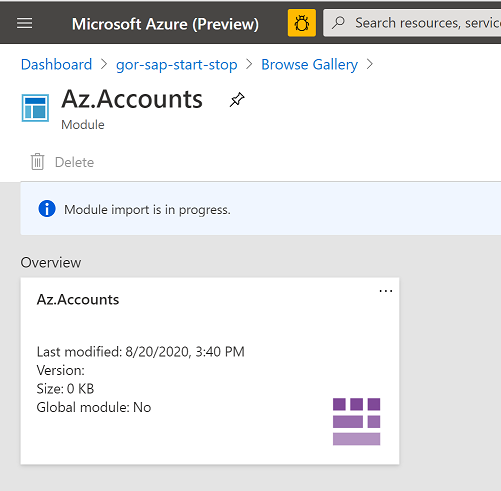Click the Delete toolbar button
The image size is (501, 491).
point(62,162)
